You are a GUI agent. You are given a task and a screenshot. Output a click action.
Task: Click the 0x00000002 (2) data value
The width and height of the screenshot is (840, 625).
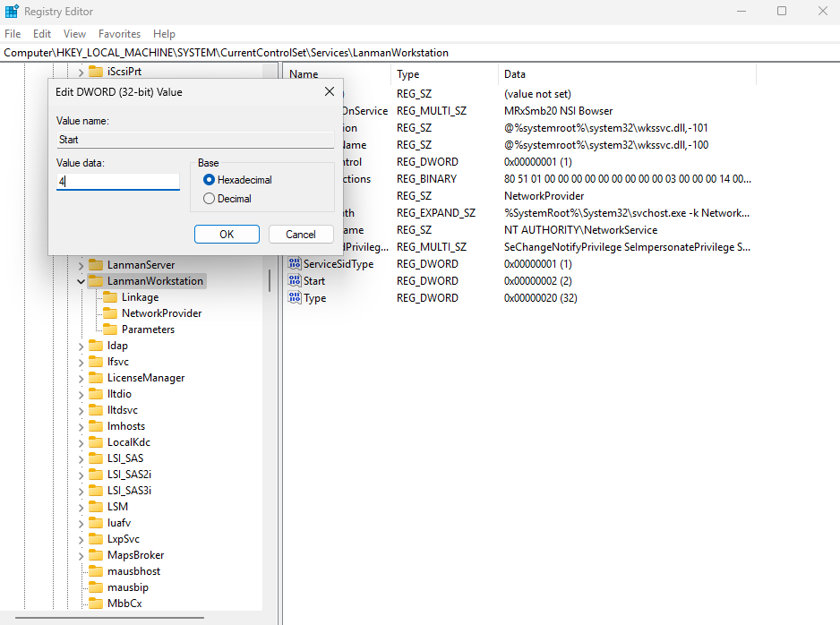pyautogui.click(x=538, y=280)
